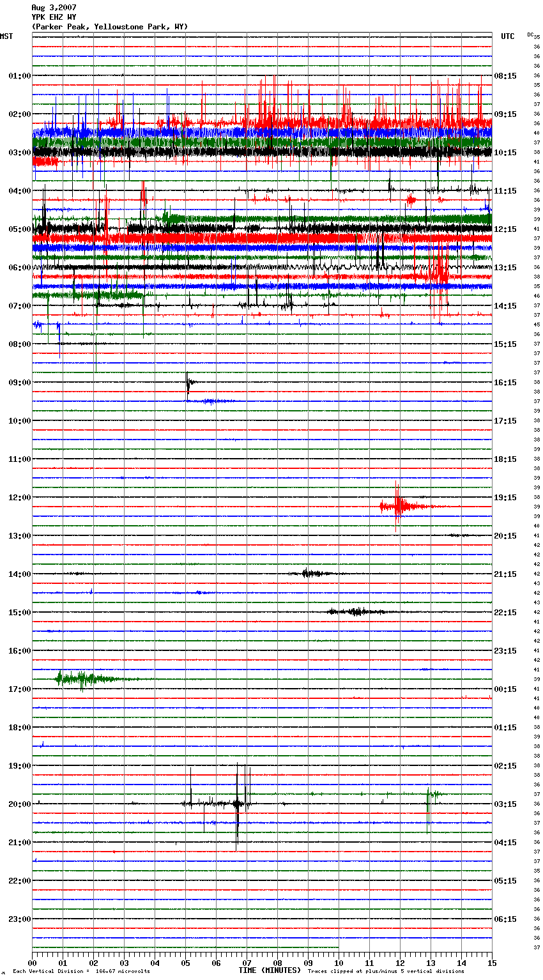The height and width of the screenshot is (980, 543).
Task: Click minute 15 on the bottom axis
Action: (491, 963)
